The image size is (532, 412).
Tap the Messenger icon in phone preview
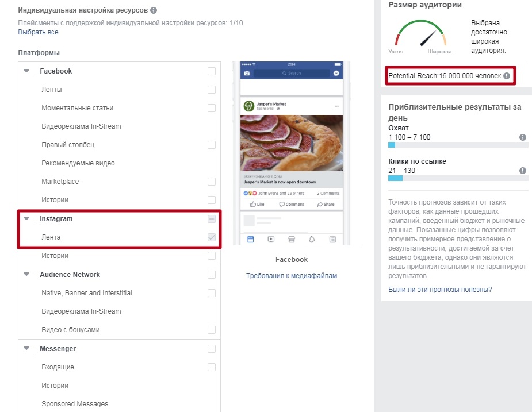point(336,73)
